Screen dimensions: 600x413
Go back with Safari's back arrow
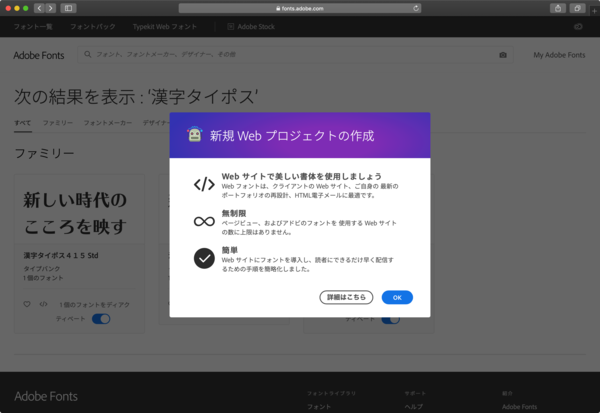point(39,8)
